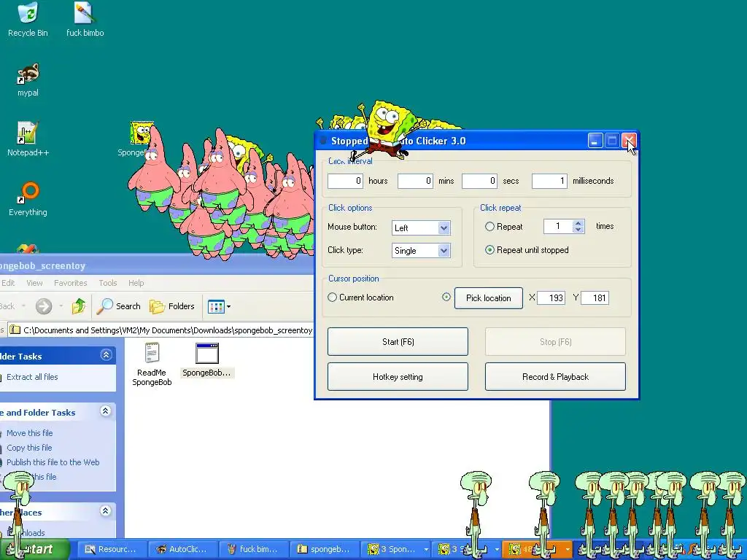Open the Tools menu in Explorer
The height and width of the screenshot is (560, 747).
point(108,283)
